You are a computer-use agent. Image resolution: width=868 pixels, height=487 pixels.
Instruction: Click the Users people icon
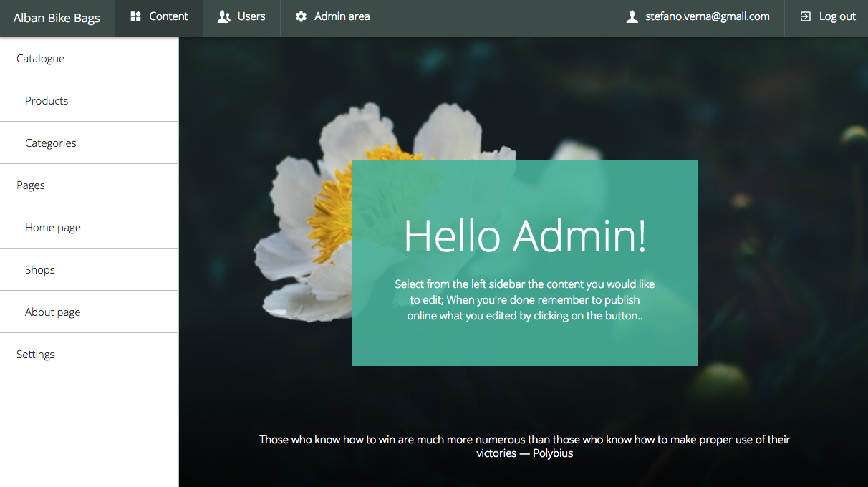(x=224, y=16)
